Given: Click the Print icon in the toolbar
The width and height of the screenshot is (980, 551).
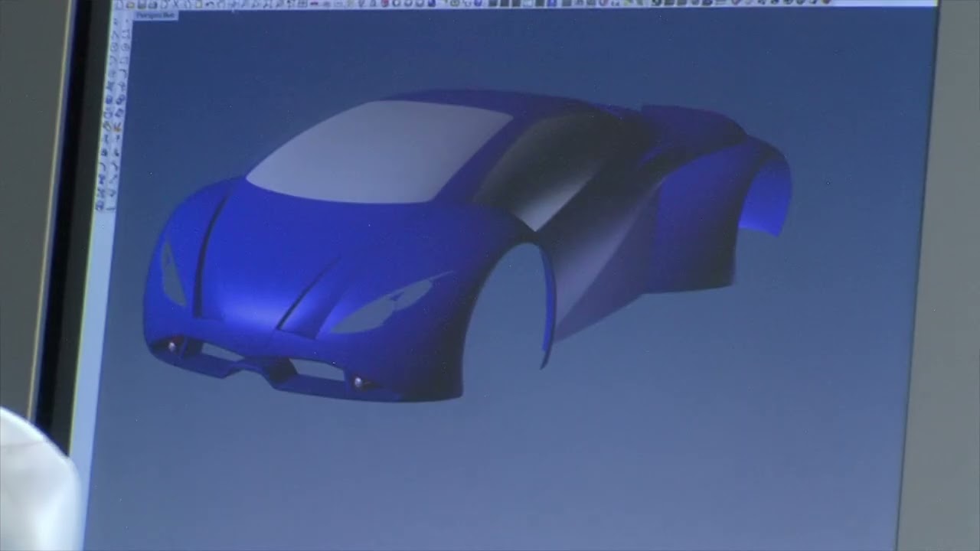Looking at the screenshot, I should tap(152, 5).
